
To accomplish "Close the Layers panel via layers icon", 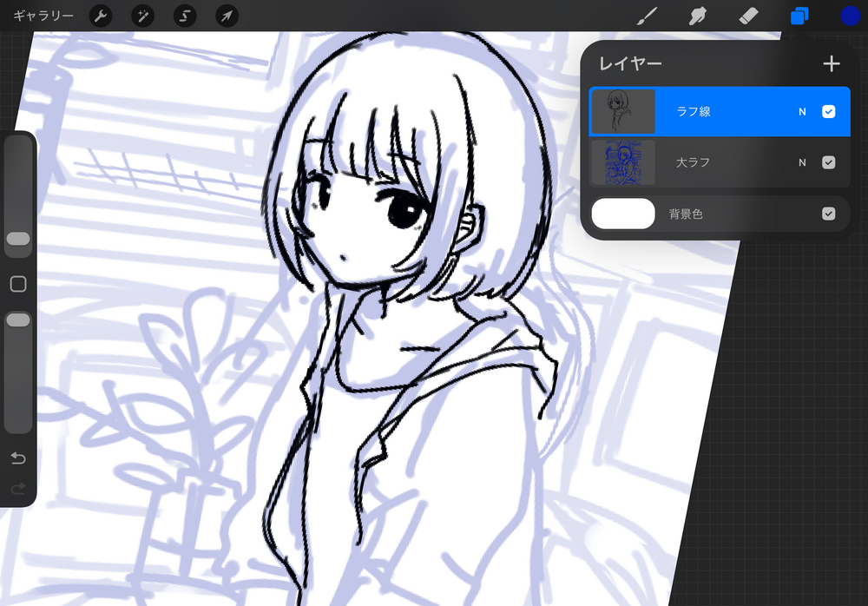I will tap(799, 16).
